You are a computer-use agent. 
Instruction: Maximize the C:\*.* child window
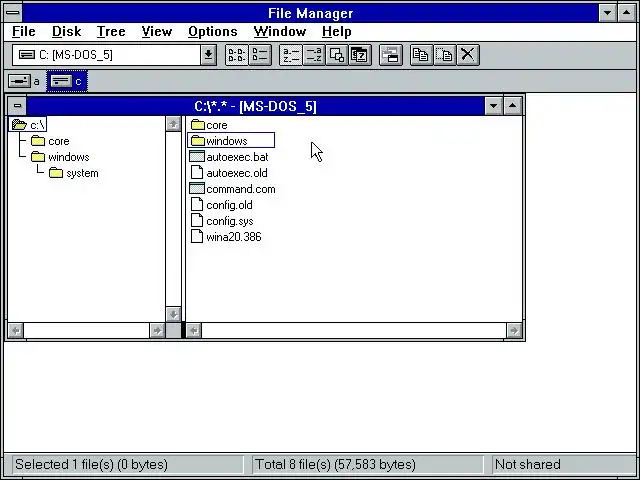click(513, 106)
